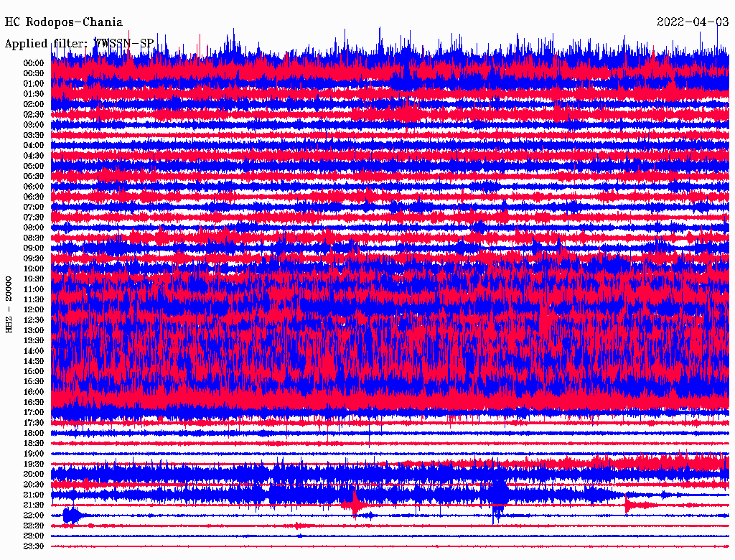Click the '08:30' time label
Viewport: 735px width, 560px height.
34,238
